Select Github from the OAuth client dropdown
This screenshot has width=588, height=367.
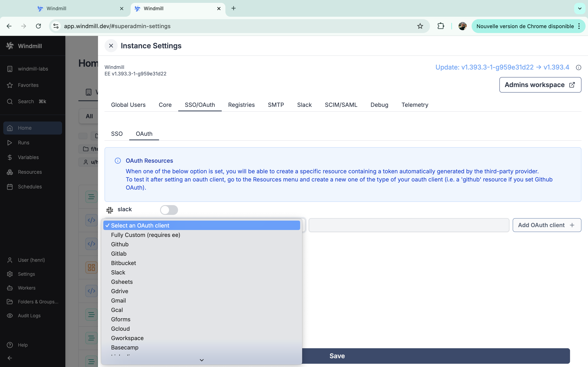click(x=120, y=244)
